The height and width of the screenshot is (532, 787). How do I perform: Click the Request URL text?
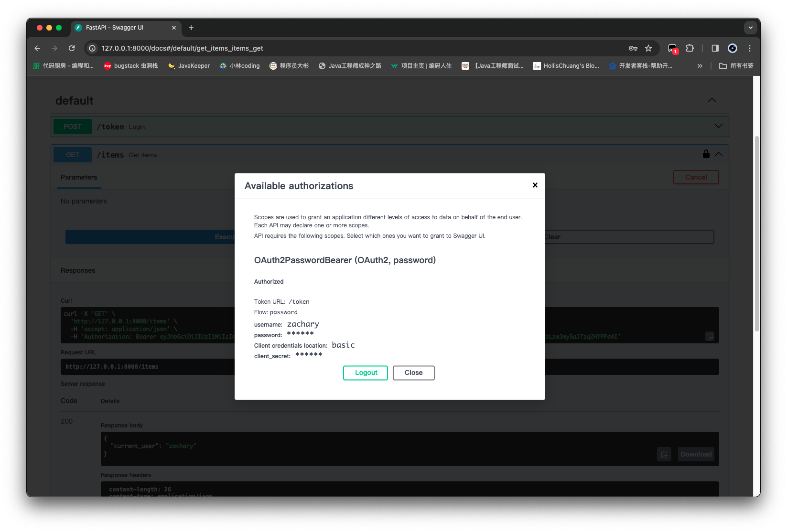(x=112, y=367)
